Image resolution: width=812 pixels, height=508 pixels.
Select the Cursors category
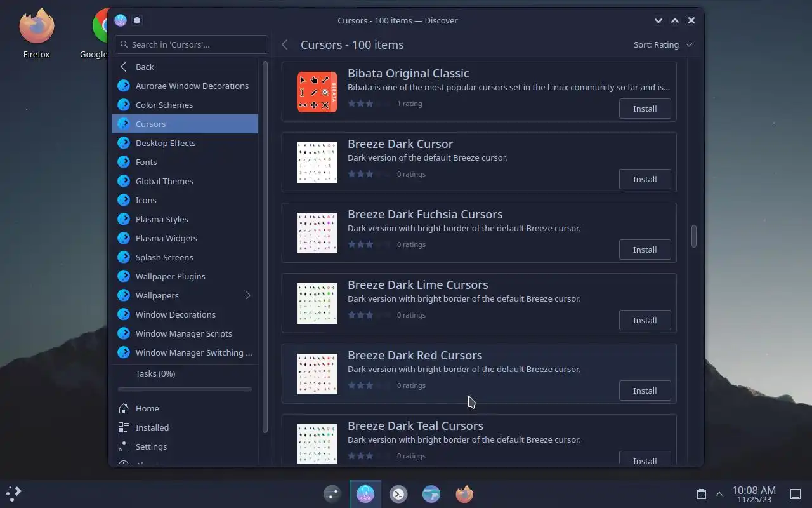click(185, 124)
